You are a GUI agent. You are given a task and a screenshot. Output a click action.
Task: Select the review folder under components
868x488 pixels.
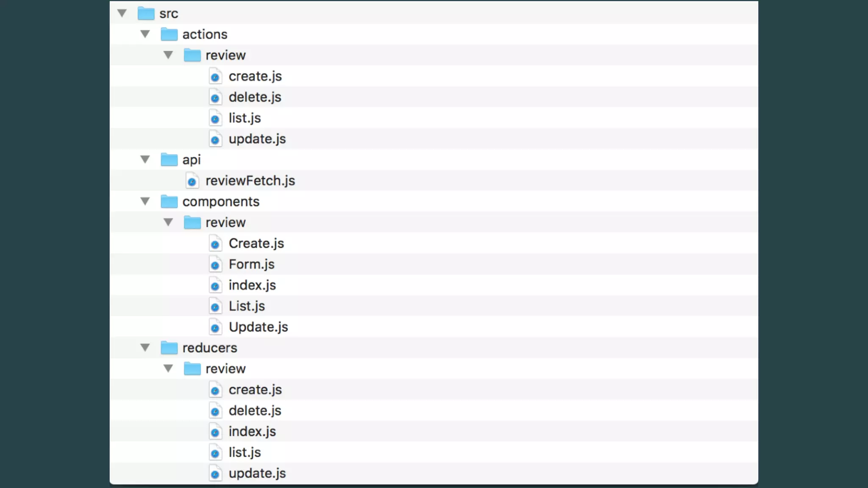click(x=225, y=222)
